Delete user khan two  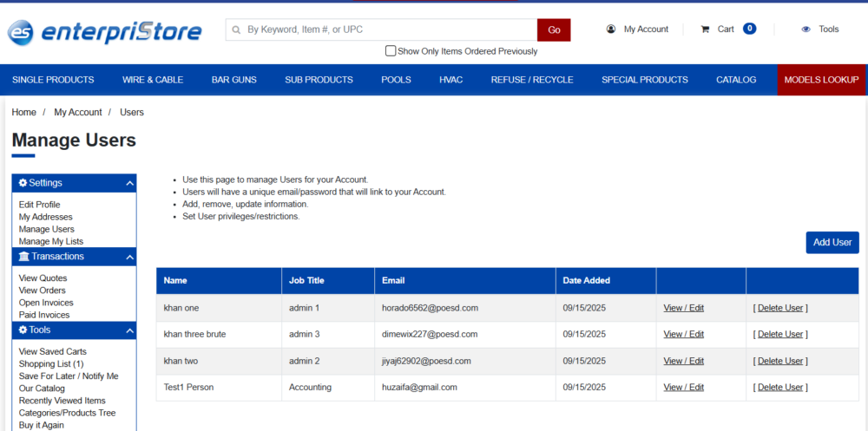click(780, 361)
